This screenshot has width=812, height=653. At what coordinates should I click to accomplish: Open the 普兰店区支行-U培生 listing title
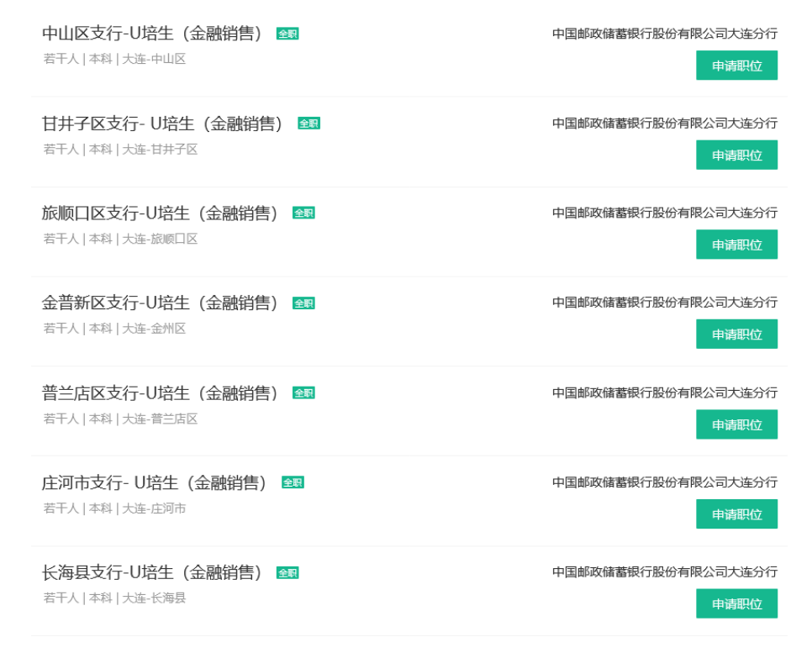[161, 392]
